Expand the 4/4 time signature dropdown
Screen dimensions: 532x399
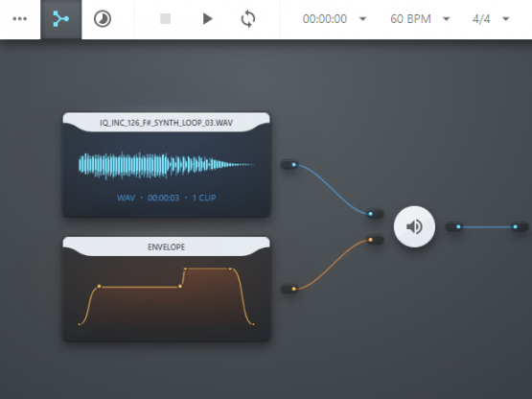[506, 19]
